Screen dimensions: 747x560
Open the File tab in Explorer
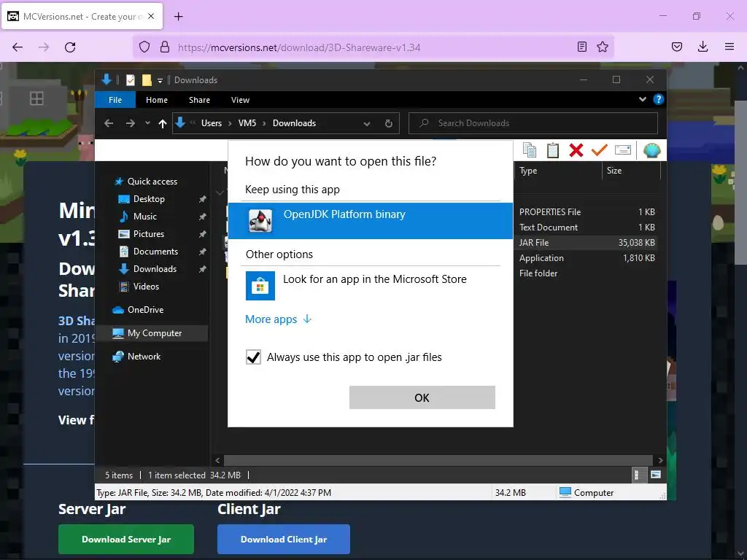coord(115,100)
